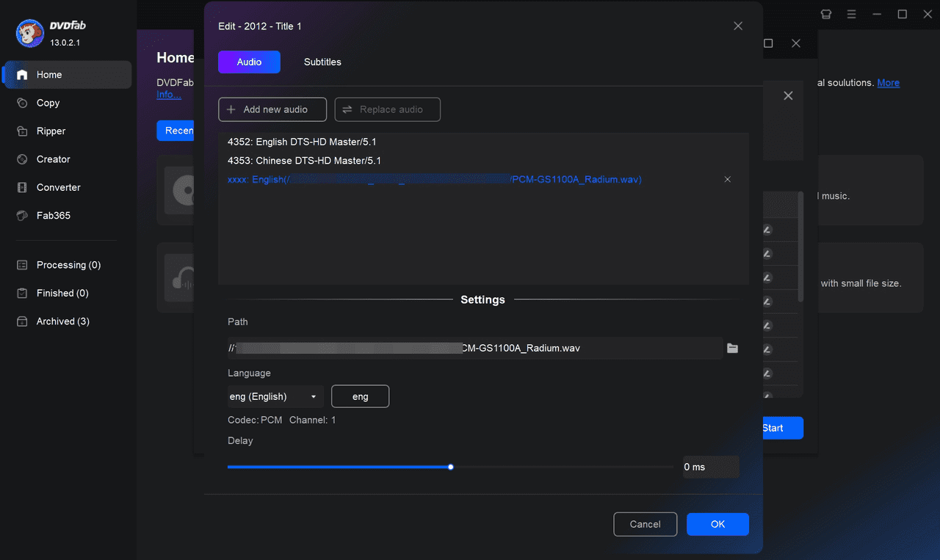Screen dimensions: 940x560
Task: Open Home in the sidebar
Action: click(67, 75)
